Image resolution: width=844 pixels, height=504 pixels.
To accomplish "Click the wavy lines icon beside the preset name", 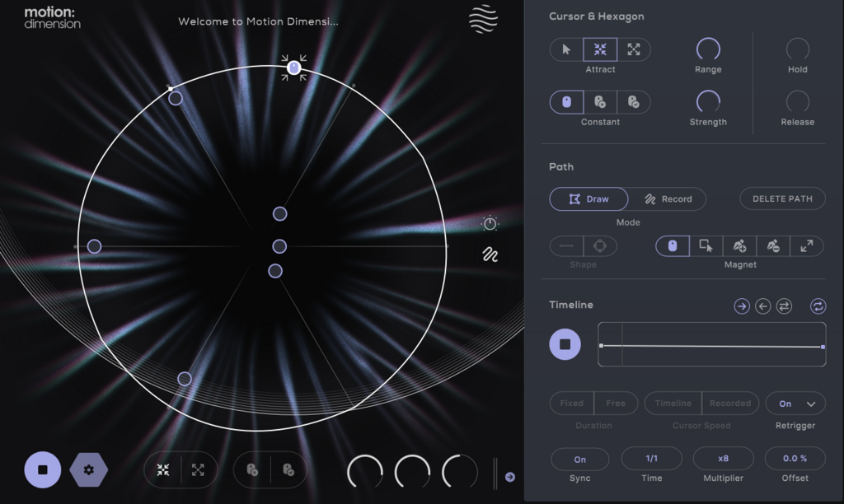I will (483, 20).
